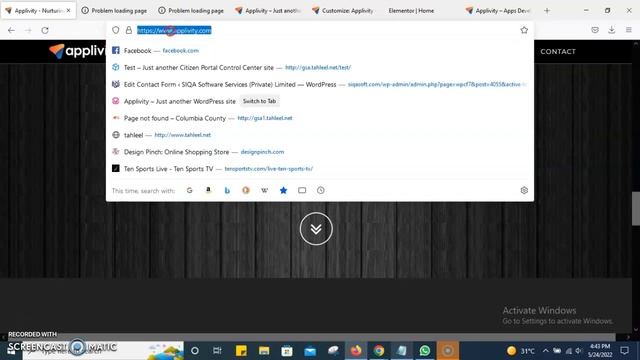
Task: Open the Firefox downloads panel
Action: [611, 30]
